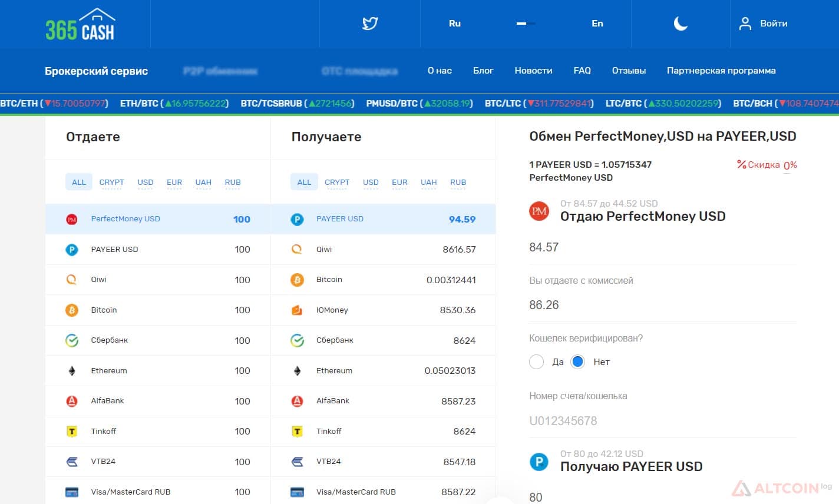839x504 pixels.
Task: Click the 365 Cash house logo
Action: (x=80, y=25)
